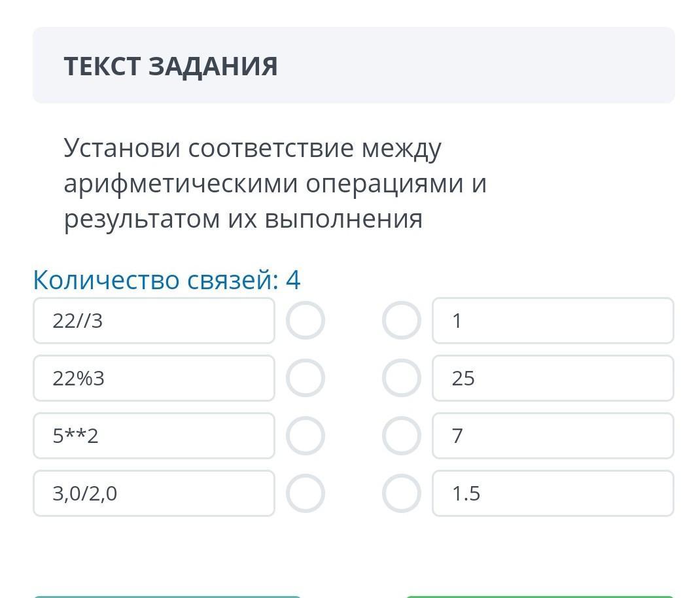
Task: Select the connector circle beside answer 1
Action: [401, 320]
